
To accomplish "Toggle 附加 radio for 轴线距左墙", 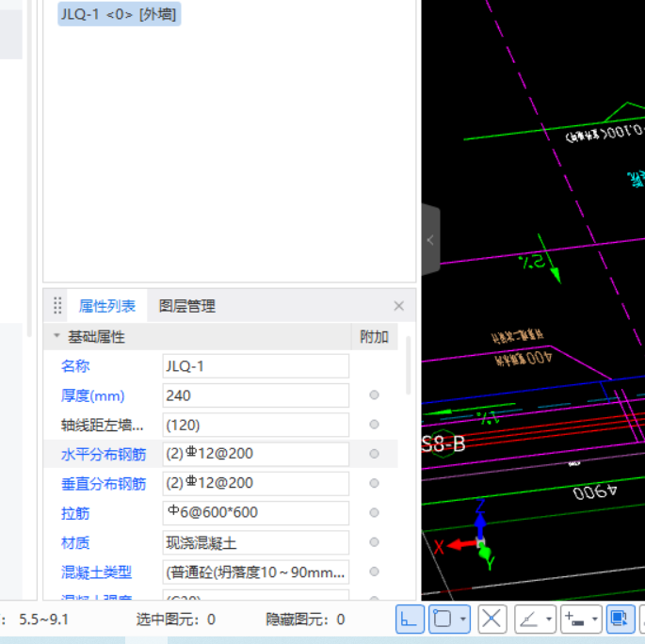I will (x=374, y=425).
